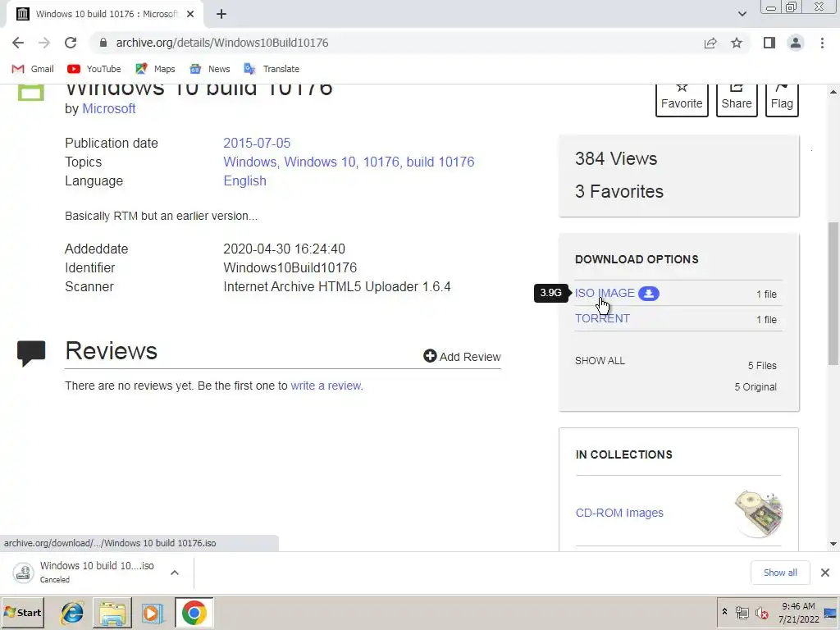The image size is (840, 630).
Task: Click the Add Review plus icon
Action: point(430,356)
